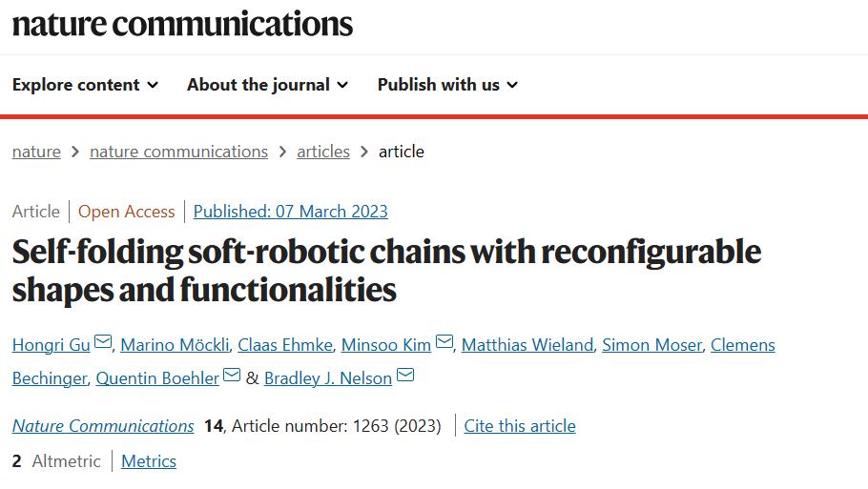Click the italic Nature Communications journal link

pos(103,426)
